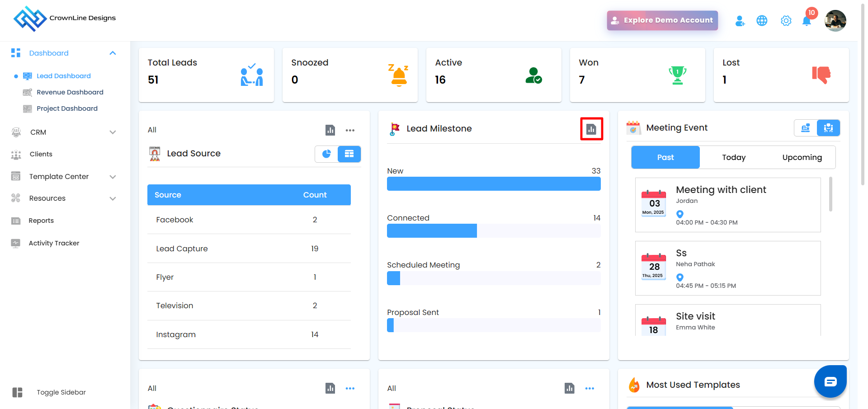Open the chat support bubble
The width and height of the screenshot is (868, 409).
click(x=830, y=381)
